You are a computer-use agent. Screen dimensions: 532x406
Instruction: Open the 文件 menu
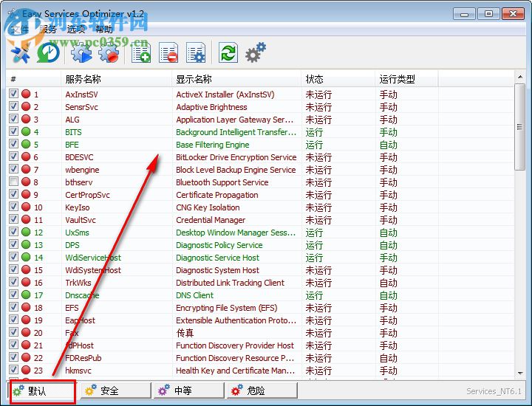tap(19, 30)
